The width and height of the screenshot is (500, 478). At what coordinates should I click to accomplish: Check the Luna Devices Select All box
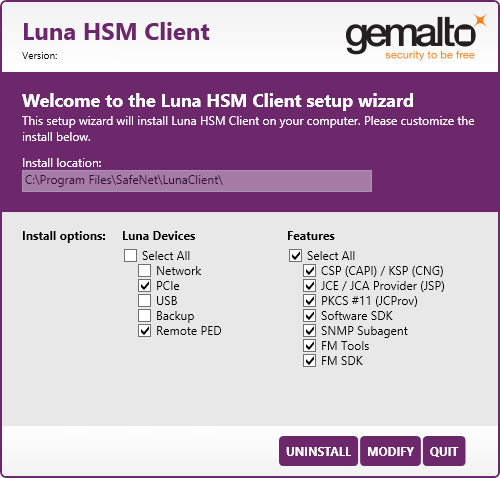130,256
